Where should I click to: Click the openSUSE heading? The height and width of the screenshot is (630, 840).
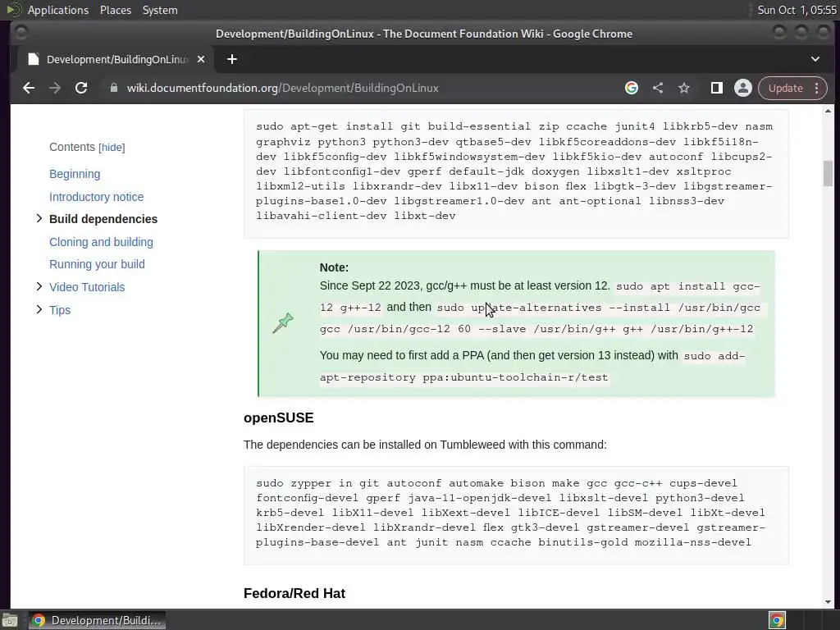279,418
